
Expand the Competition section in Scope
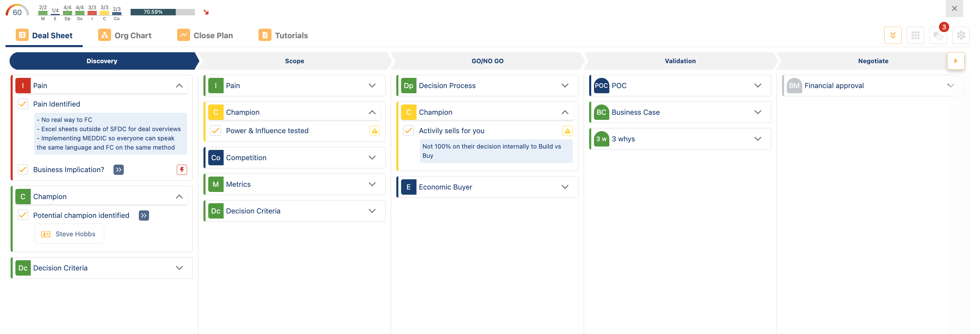click(372, 158)
